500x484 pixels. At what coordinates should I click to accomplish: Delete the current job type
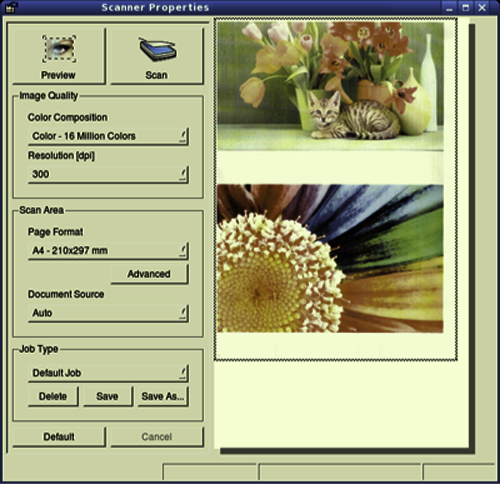53,396
